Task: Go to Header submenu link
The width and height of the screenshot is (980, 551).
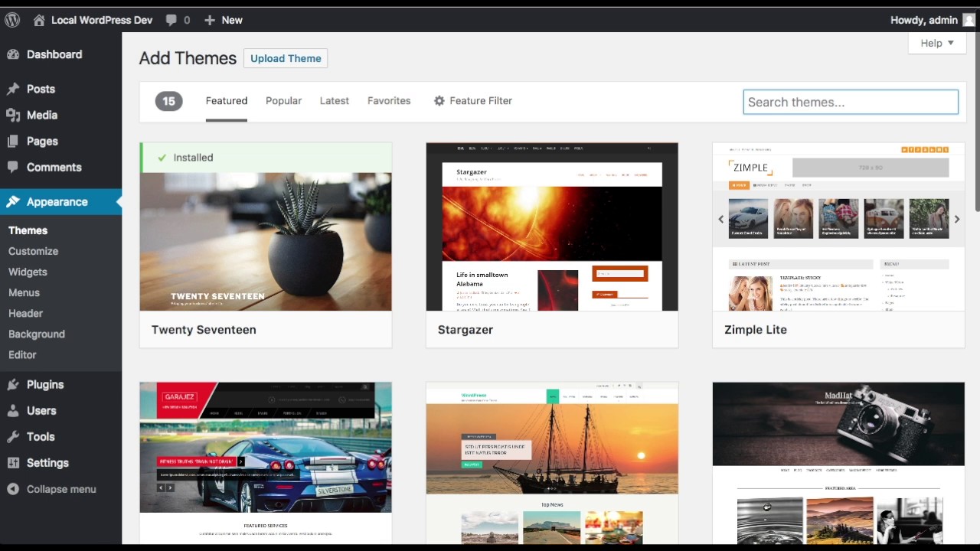Action: coord(25,313)
